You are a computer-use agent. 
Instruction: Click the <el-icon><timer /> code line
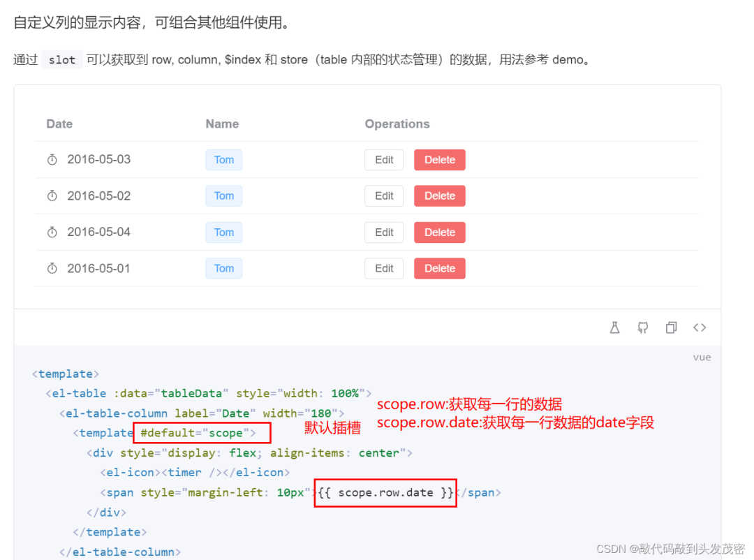(195, 473)
